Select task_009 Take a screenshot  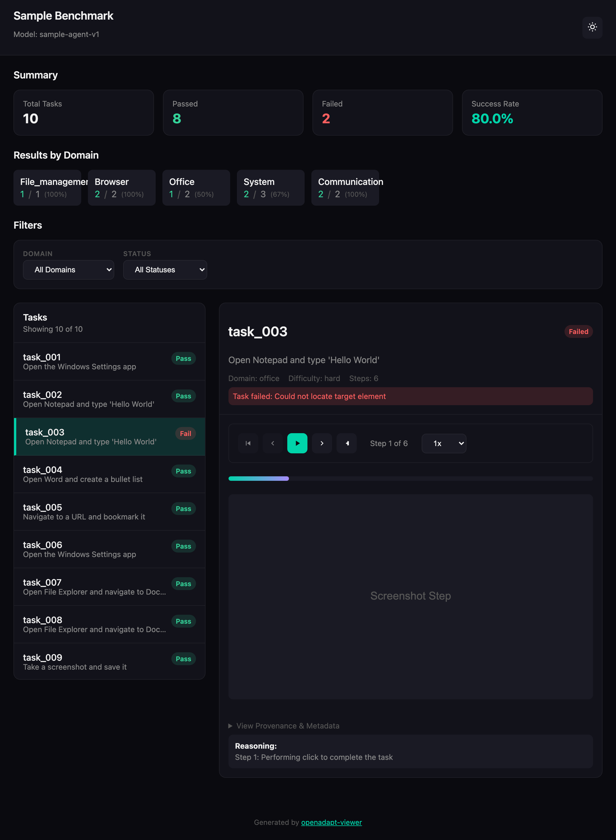tap(109, 661)
